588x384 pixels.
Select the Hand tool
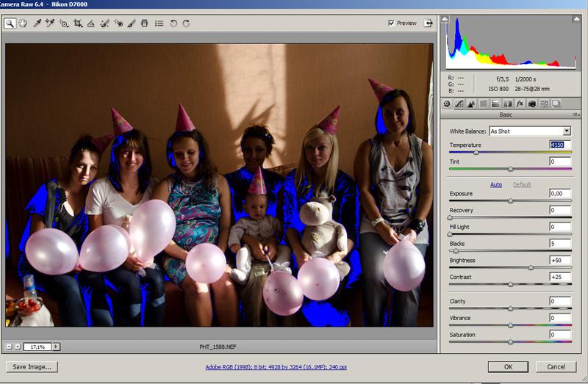23,23
